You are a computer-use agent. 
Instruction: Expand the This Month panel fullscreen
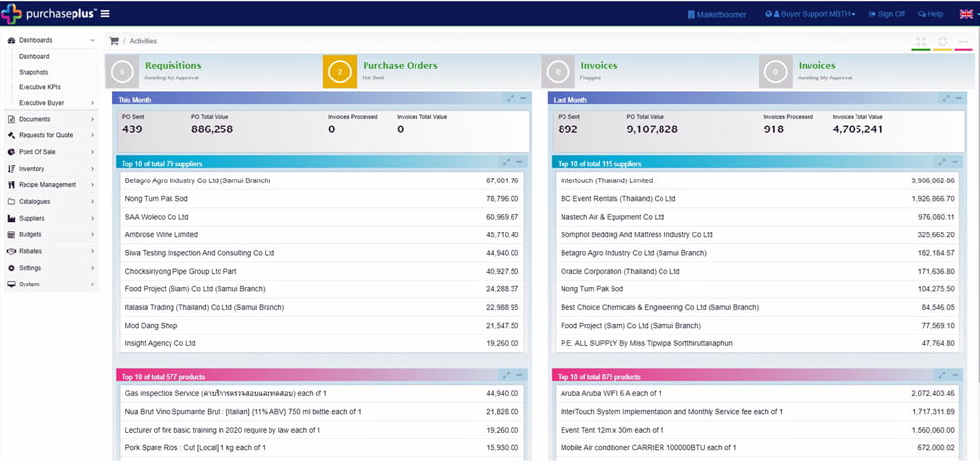point(510,99)
